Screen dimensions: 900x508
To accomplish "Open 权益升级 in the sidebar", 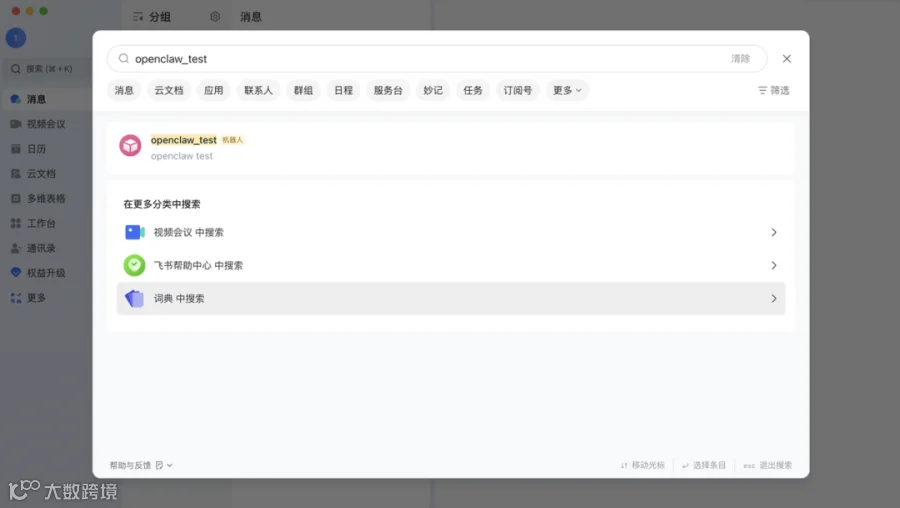I will click(46, 273).
